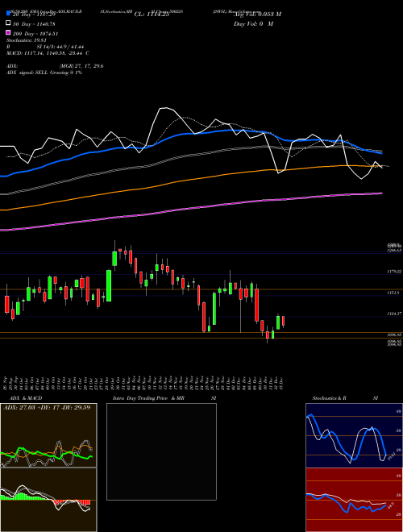Click the 1179.22 price axis label

[x=394, y=272]
